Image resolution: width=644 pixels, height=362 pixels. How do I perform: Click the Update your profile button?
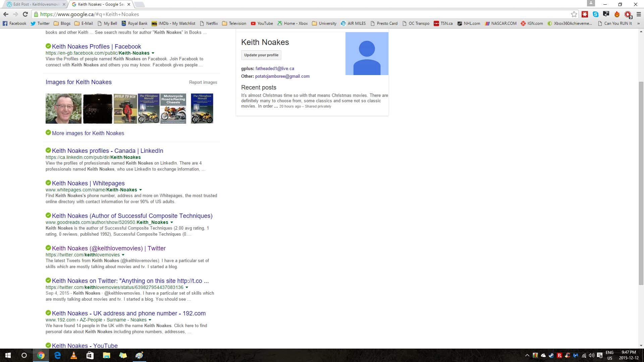pos(261,55)
